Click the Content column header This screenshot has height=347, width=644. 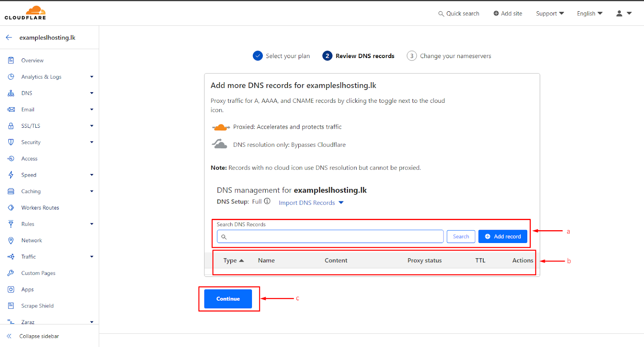click(336, 260)
